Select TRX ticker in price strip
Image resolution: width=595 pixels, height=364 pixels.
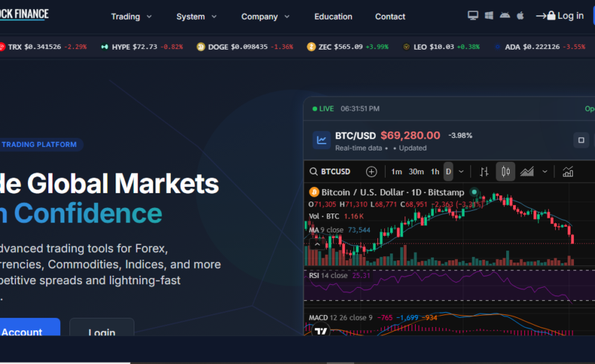click(43, 47)
